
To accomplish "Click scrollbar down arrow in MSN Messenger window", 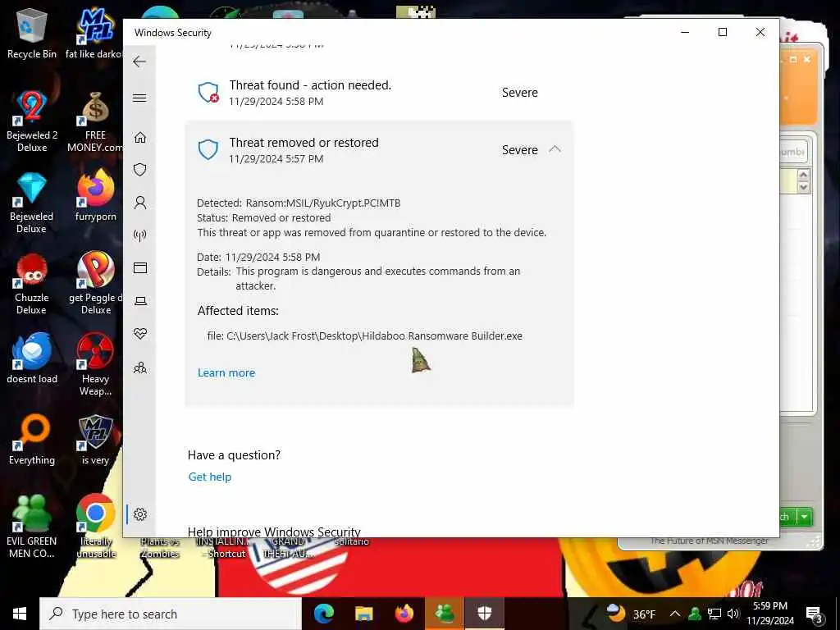I will (x=803, y=188).
